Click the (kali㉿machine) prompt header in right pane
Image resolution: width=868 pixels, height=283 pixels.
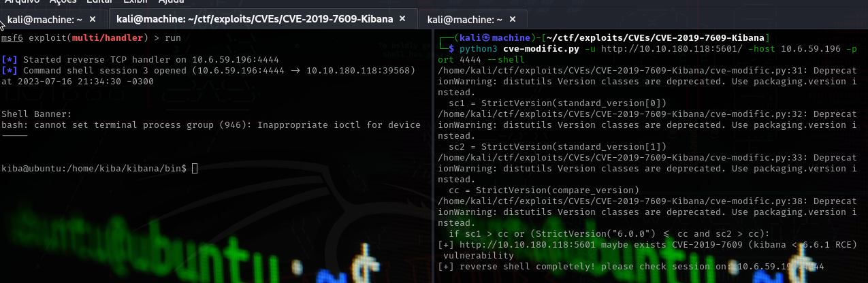click(x=497, y=37)
